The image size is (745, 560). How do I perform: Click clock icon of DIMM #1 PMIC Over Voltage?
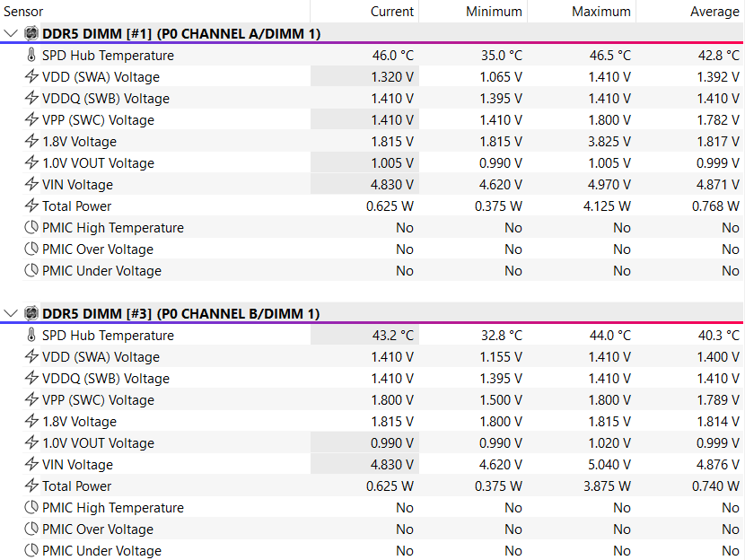tap(31, 249)
